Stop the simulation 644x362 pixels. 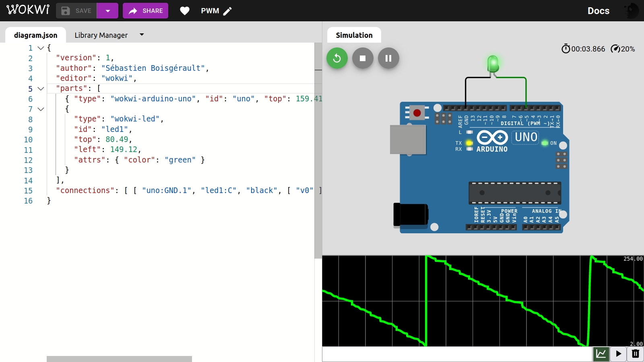(x=363, y=58)
